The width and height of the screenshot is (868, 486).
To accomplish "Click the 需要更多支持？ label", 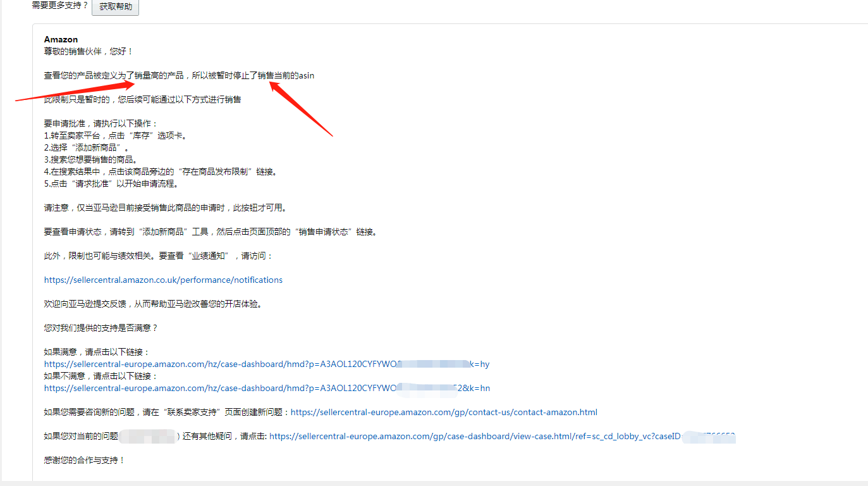I will (x=60, y=5).
